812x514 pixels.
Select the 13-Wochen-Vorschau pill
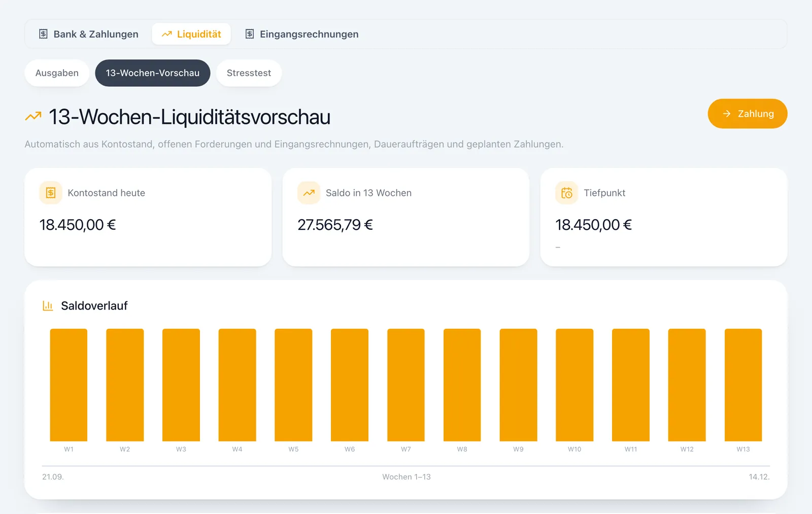(x=153, y=73)
